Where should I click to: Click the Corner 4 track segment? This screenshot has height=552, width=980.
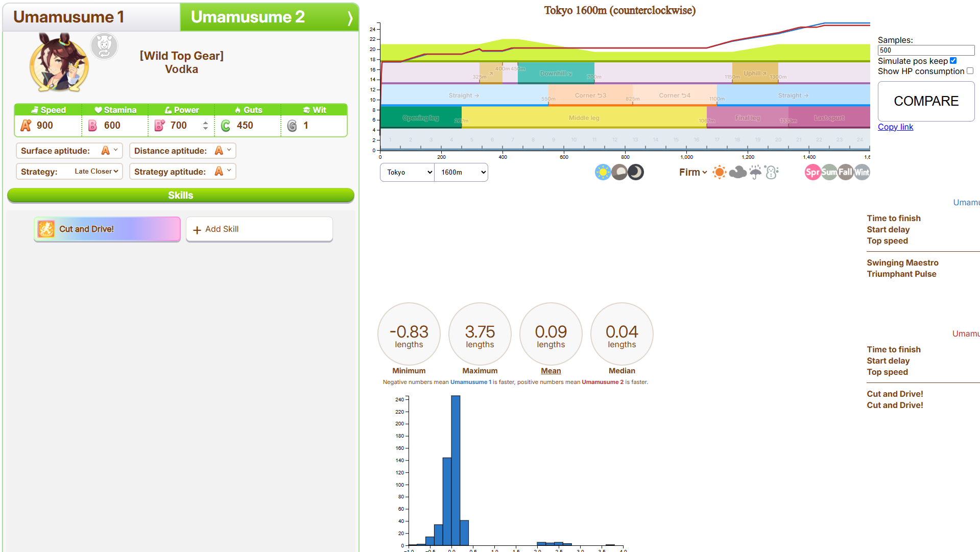click(675, 95)
